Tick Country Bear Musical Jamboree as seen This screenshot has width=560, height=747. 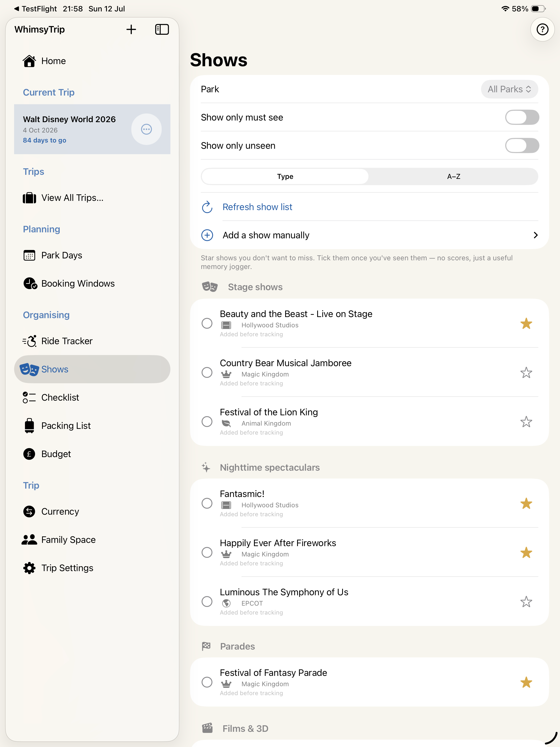tap(207, 372)
